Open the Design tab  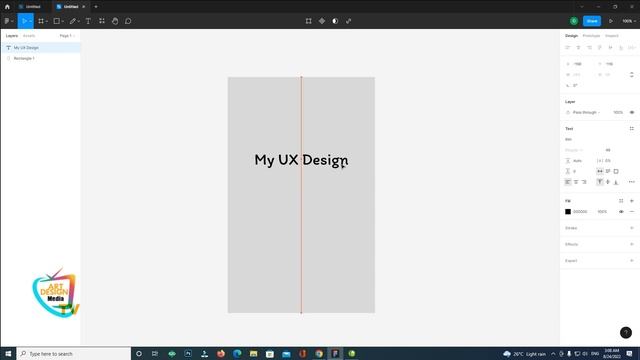(x=571, y=36)
